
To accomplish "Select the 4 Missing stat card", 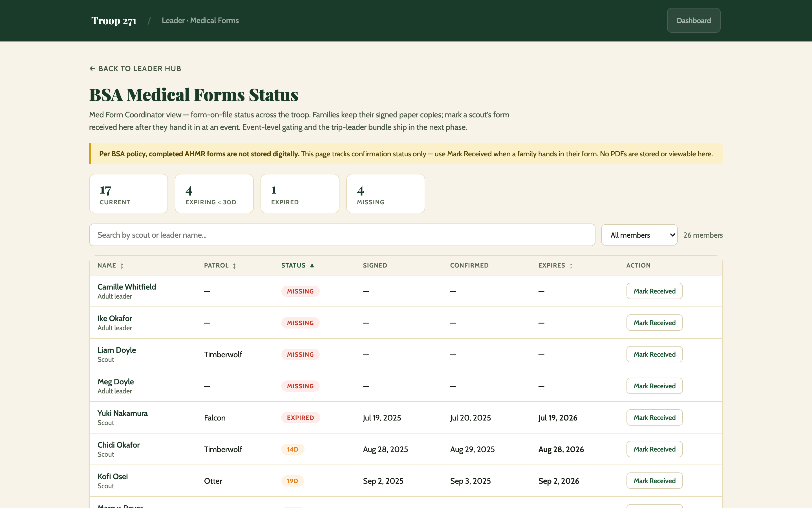I will click(x=385, y=194).
